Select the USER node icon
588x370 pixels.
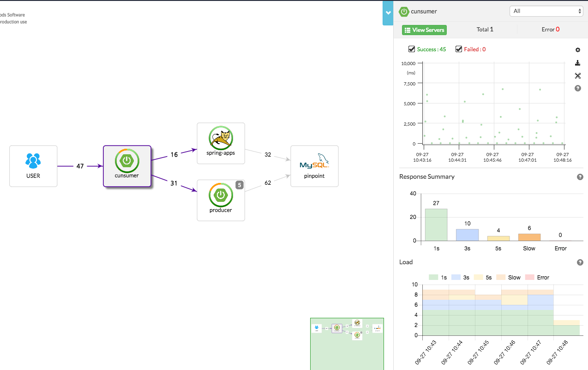click(x=33, y=161)
